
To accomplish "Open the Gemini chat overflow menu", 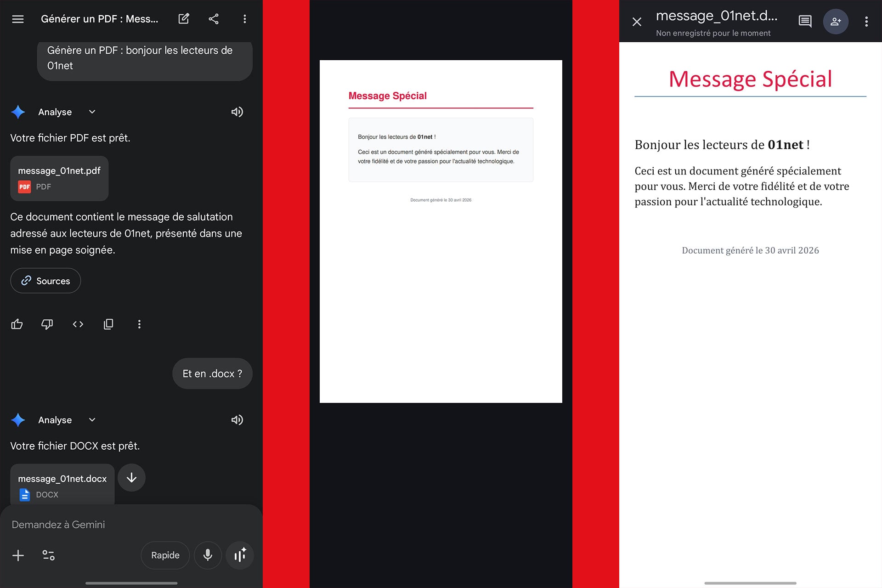I will (x=244, y=19).
